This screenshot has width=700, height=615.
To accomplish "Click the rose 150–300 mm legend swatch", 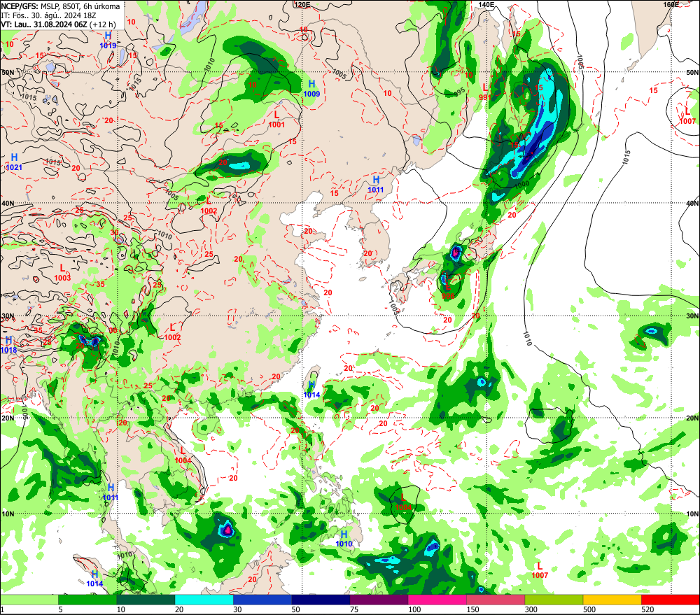I will [x=496, y=600].
